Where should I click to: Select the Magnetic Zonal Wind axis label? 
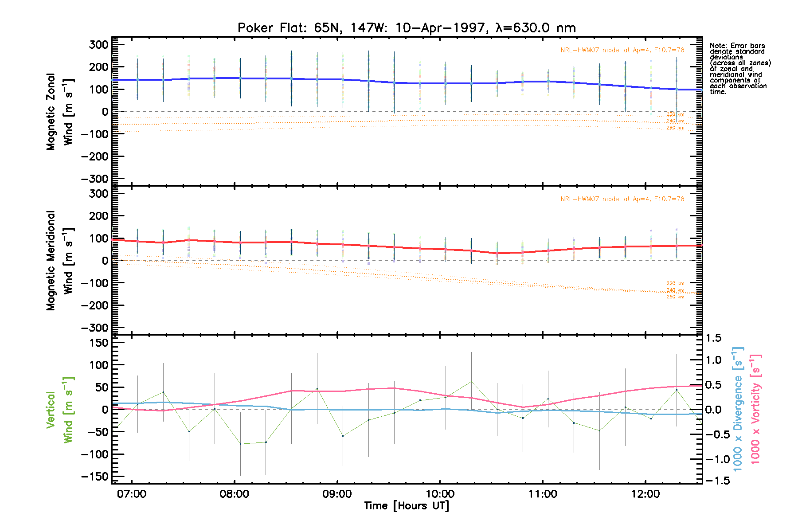pyautogui.click(x=59, y=112)
